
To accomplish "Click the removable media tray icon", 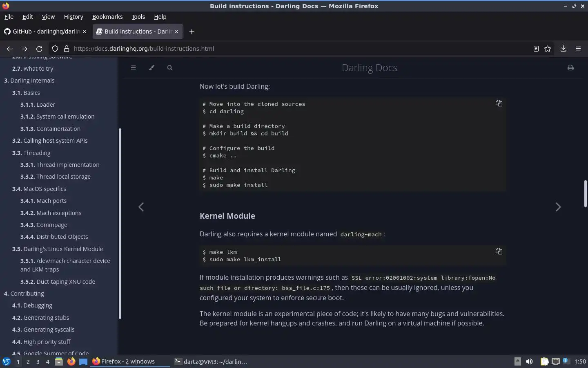I will click(517, 361).
